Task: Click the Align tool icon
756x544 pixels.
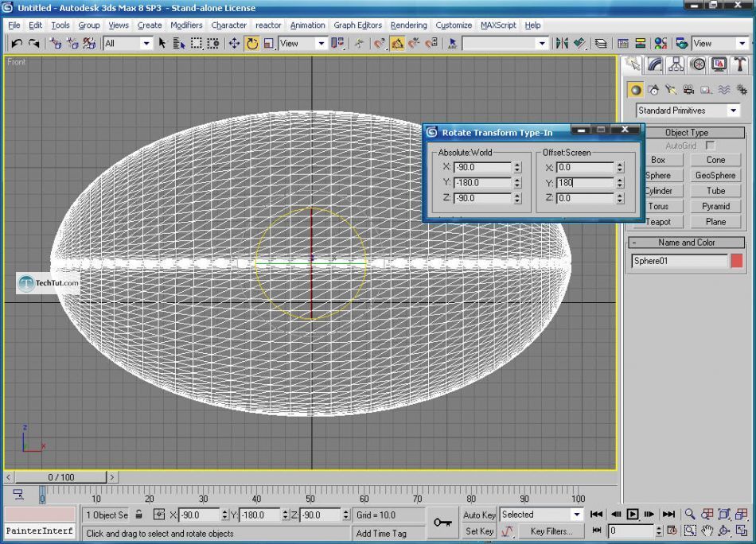Action: [579, 44]
